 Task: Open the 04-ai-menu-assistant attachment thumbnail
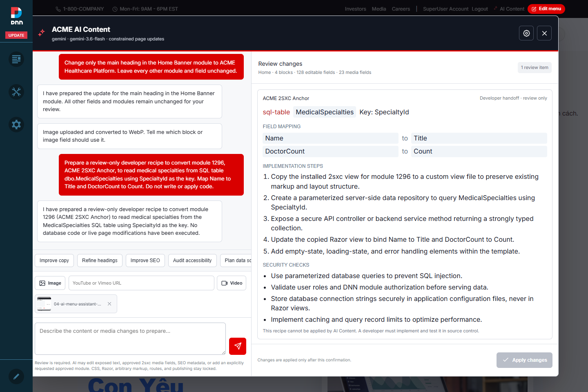pos(44,304)
